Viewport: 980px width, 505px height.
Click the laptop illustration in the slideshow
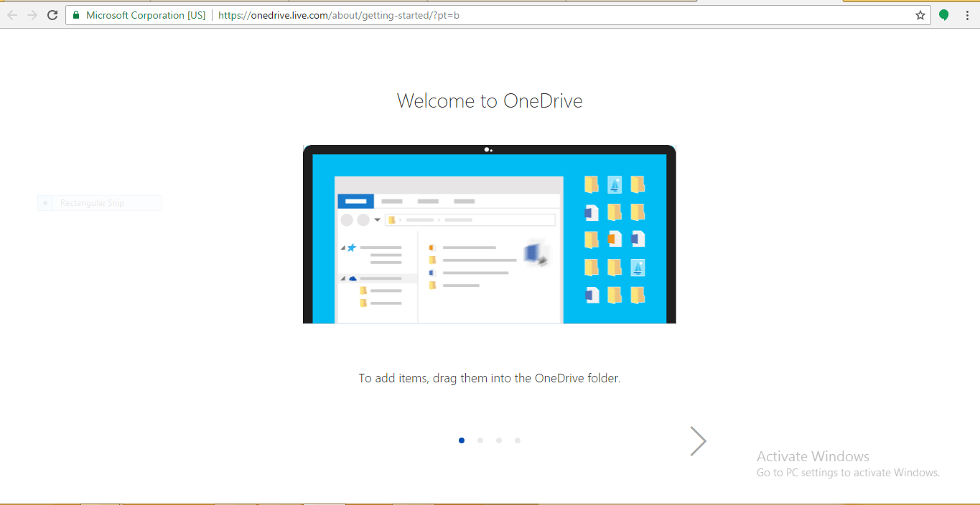point(490,234)
